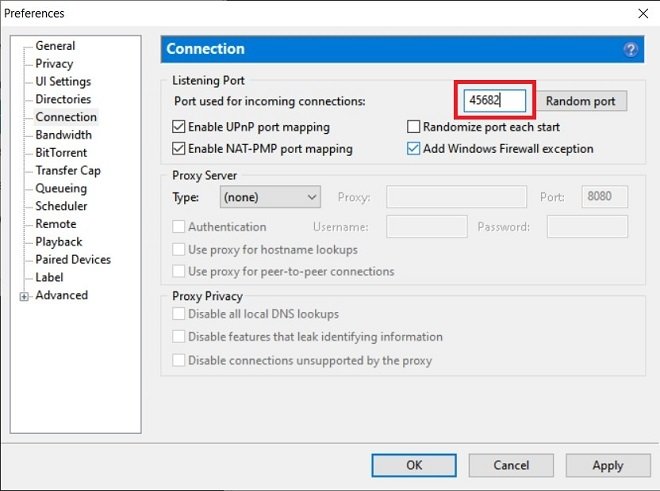Open the Label section

pos(49,277)
